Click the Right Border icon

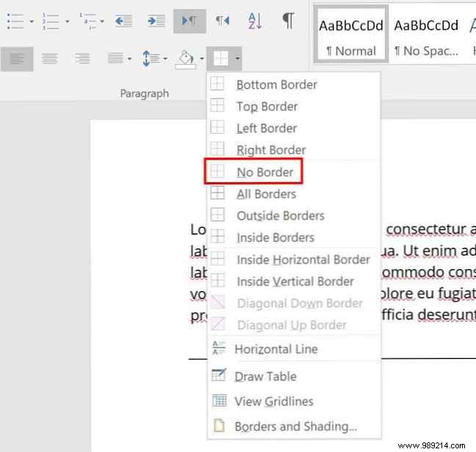(x=217, y=149)
